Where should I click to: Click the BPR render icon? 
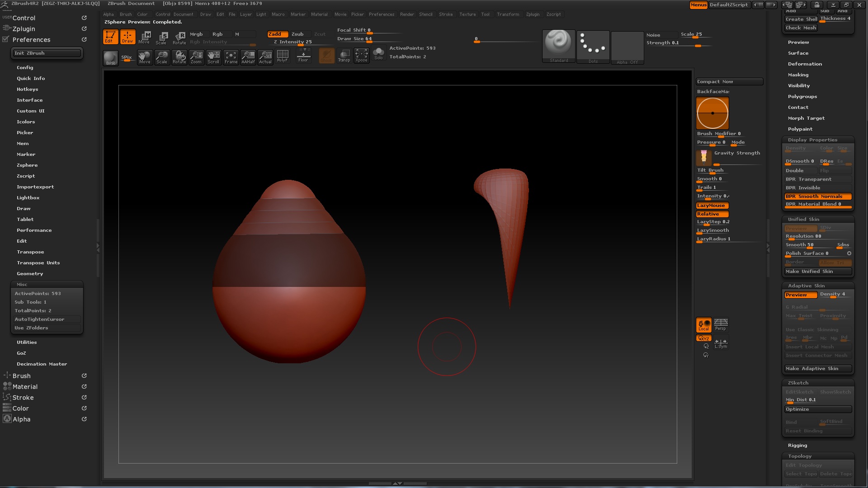(110, 58)
